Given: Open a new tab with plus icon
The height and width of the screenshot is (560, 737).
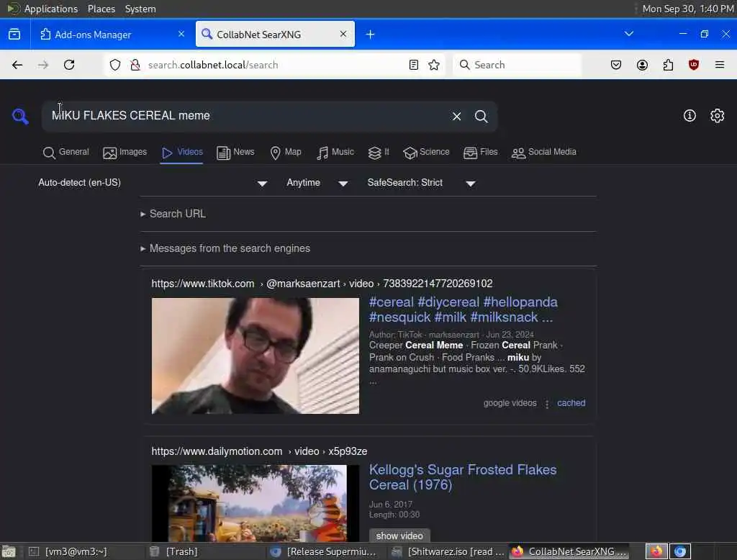Looking at the screenshot, I should [x=371, y=35].
